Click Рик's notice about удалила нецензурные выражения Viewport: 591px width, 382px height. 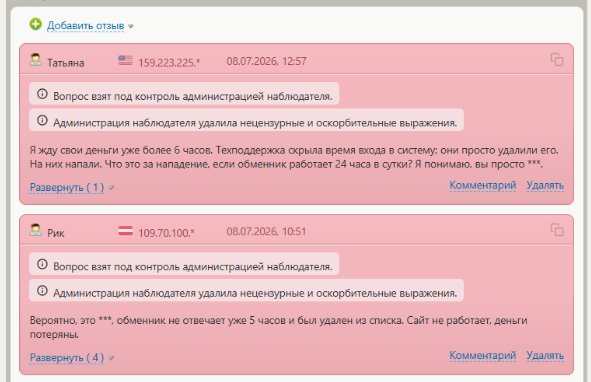pyautogui.click(x=247, y=290)
